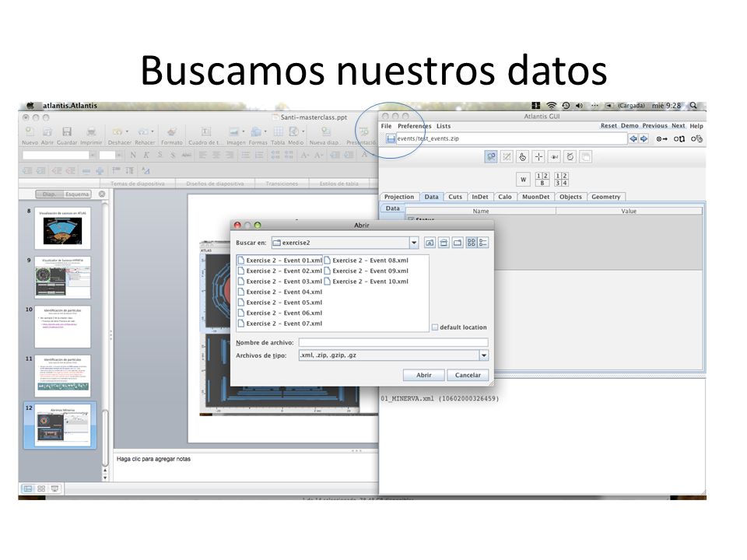Image resolution: width=747 pixels, height=560 pixels.
Task: Click the save icon beside events path field
Action: 391,138
